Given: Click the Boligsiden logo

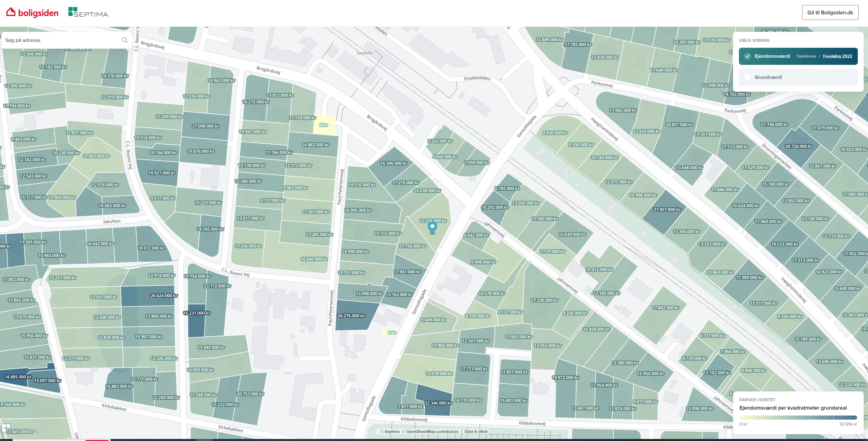Looking at the screenshot, I should [x=32, y=13].
